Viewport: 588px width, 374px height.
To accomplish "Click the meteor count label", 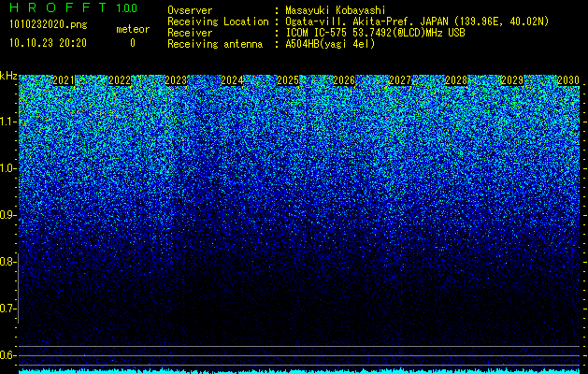I will tap(133, 29).
